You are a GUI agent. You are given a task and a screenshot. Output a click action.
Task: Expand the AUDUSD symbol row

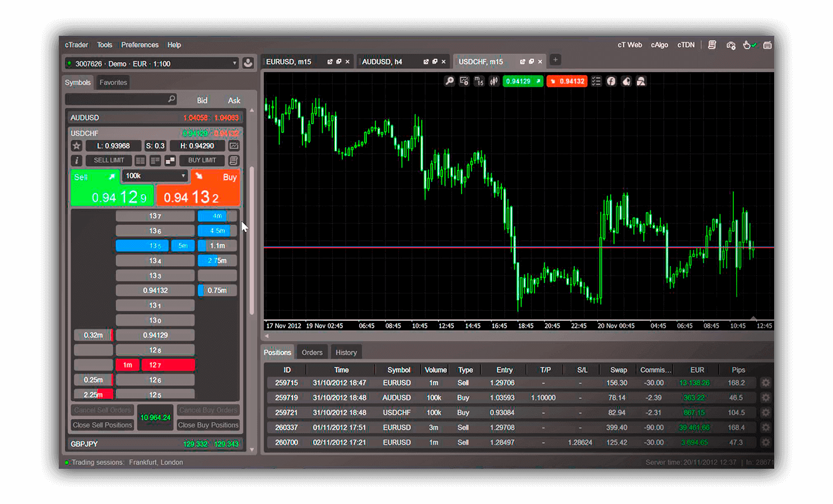pos(155,118)
